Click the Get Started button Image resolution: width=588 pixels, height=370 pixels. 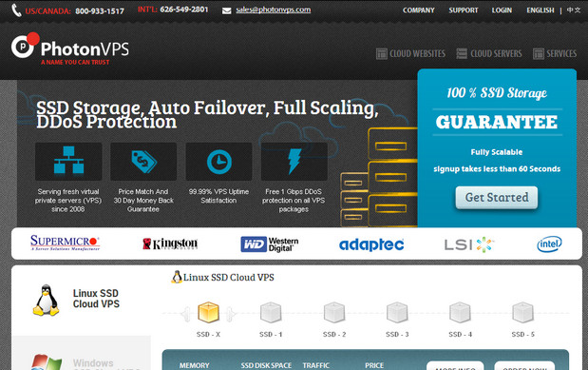pyautogui.click(x=497, y=198)
